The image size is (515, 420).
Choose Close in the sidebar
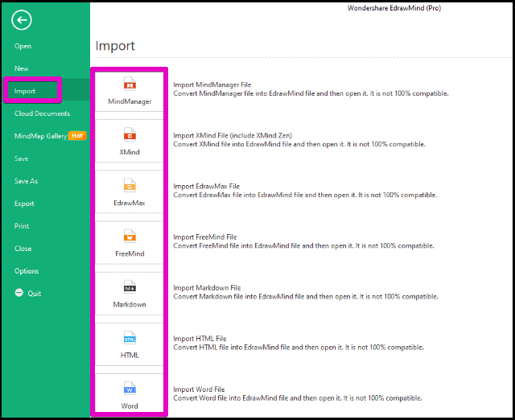click(23, 249)
